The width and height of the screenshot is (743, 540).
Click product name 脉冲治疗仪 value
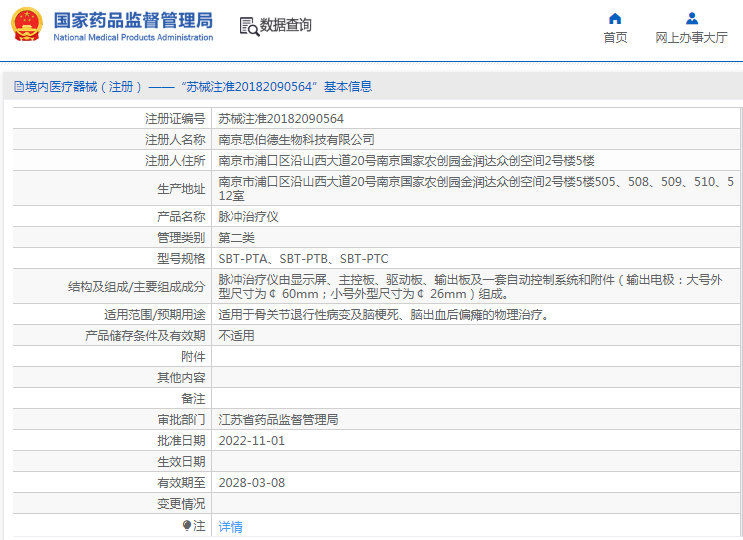(x=248, y=216)
